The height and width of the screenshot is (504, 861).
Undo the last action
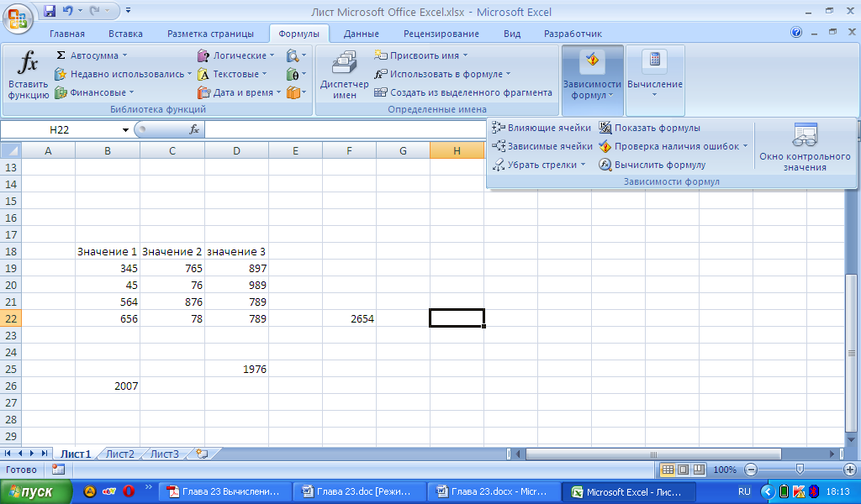68,10
